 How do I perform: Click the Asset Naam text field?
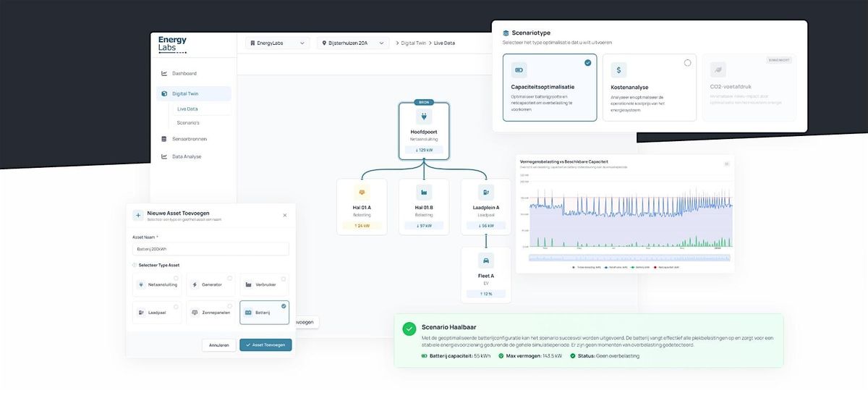click(x=210, y=249)
